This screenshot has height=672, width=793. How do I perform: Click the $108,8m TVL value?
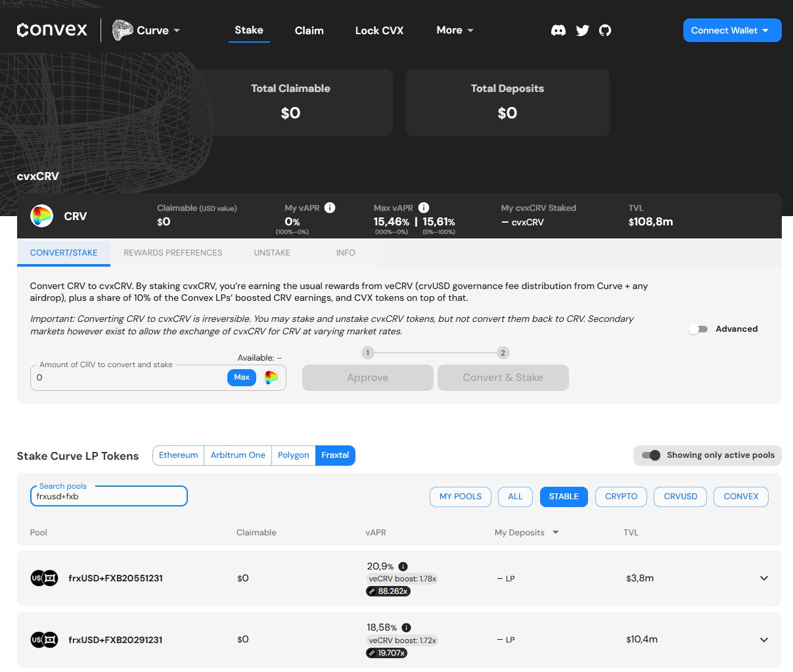click(x=650, y=222)
